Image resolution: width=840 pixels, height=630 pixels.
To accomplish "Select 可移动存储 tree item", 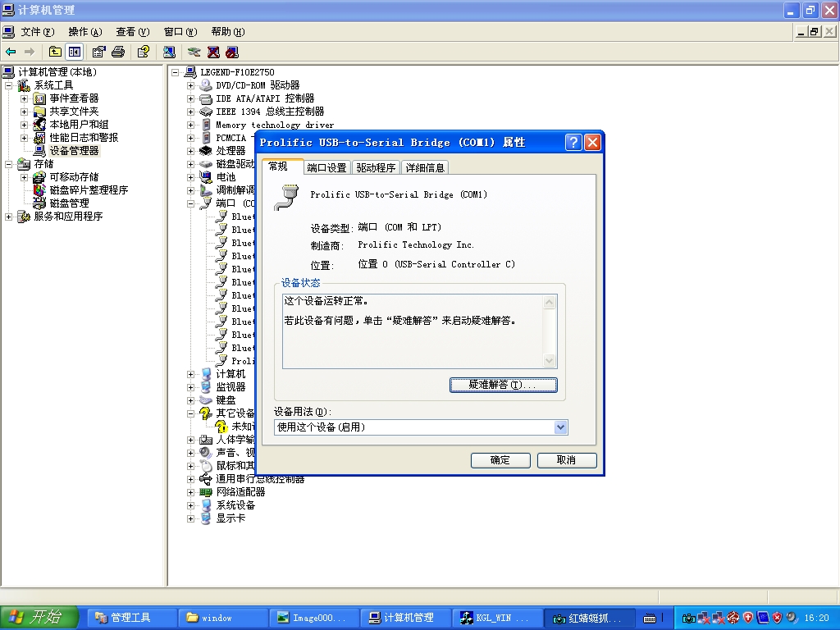I will pyautogui.click(x=74, y=177).
